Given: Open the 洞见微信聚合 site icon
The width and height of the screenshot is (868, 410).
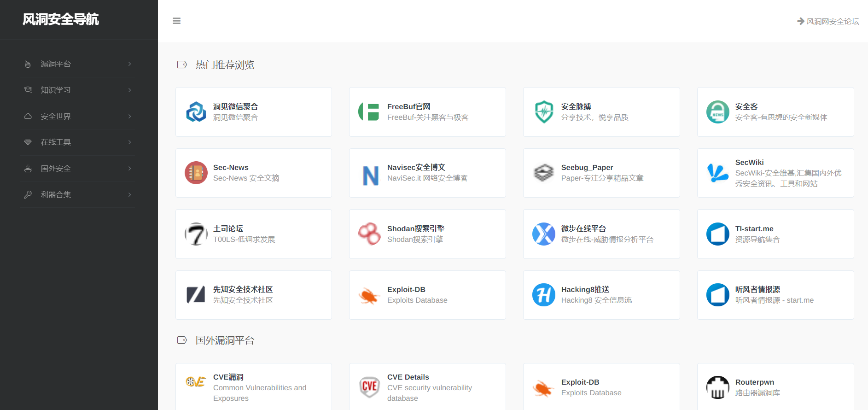Looking at the screenshot, I should pos(196,111).
